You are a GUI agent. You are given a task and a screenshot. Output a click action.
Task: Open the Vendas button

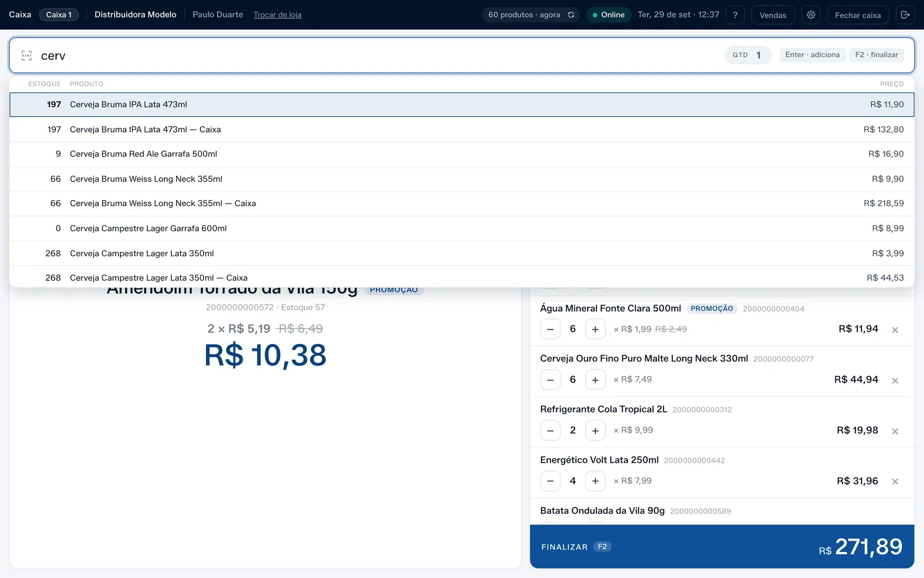pos(773,15)
